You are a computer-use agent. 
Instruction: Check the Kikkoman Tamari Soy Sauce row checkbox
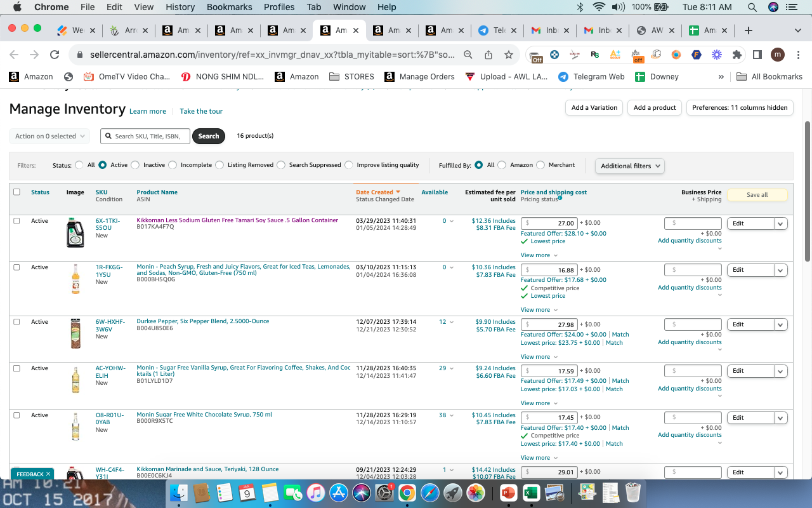pyautogui.click(x=16, y=221)
